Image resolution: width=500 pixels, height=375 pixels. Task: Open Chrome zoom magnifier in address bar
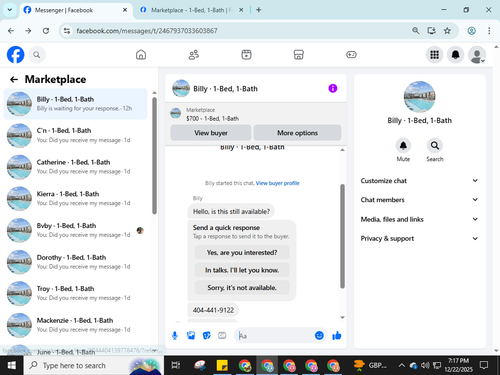[415, 31]
